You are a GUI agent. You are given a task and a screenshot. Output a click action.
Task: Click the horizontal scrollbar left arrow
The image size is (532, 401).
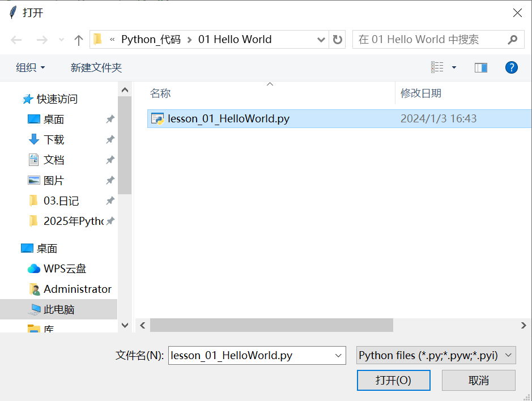(x=143, y=325)
